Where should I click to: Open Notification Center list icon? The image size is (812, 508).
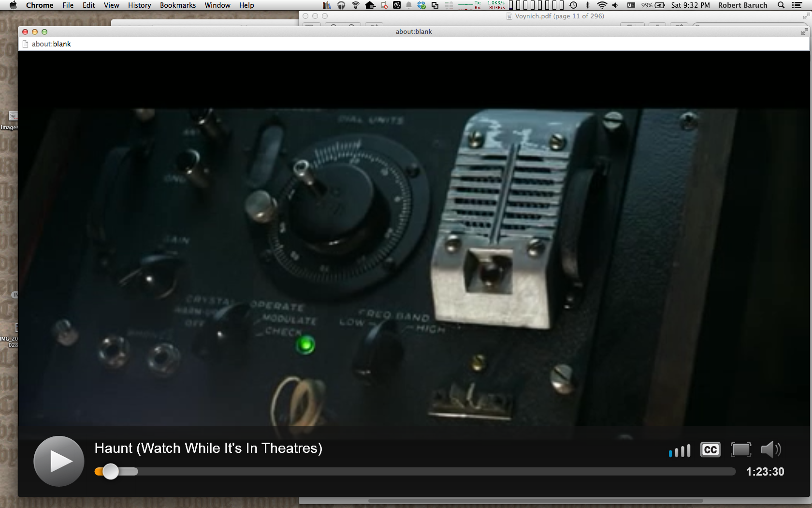[797, 5]
